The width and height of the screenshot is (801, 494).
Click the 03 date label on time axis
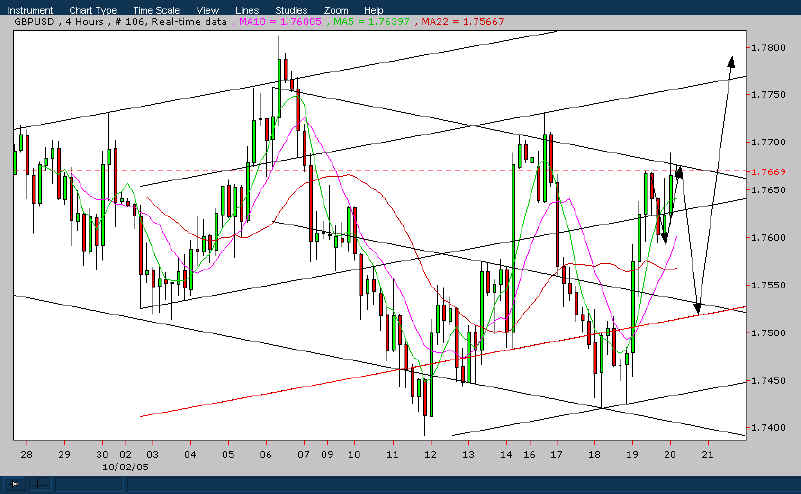(x=152, y=454)
